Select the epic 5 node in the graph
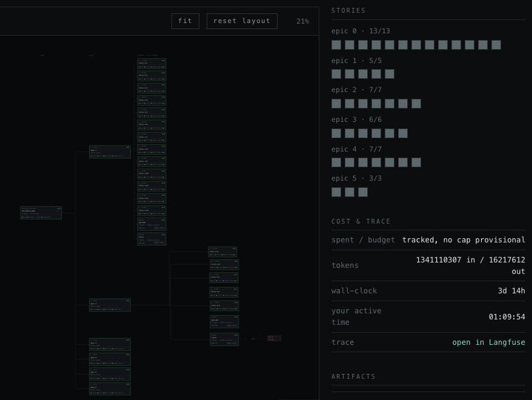This screenshot has height=400, width=532. click(x=110, y=389)
